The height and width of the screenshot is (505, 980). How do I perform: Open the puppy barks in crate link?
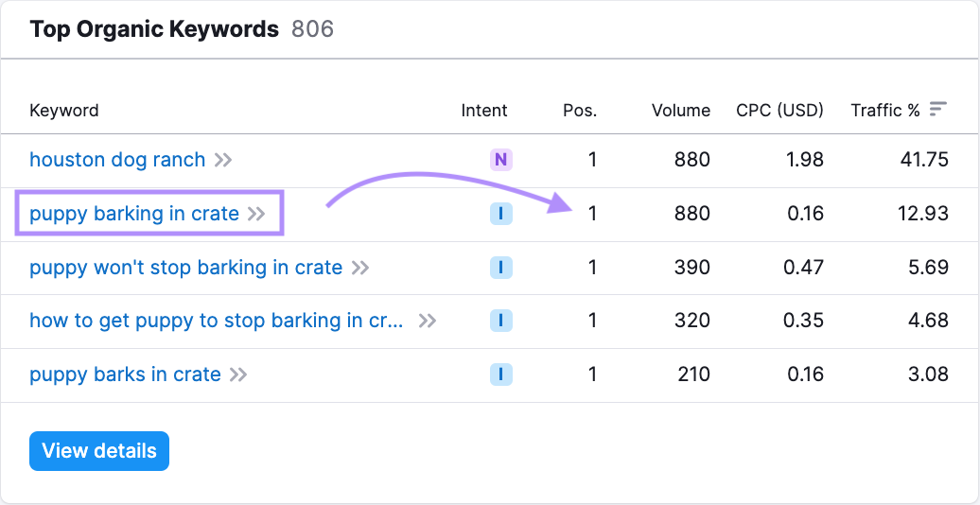pos(125,374)
